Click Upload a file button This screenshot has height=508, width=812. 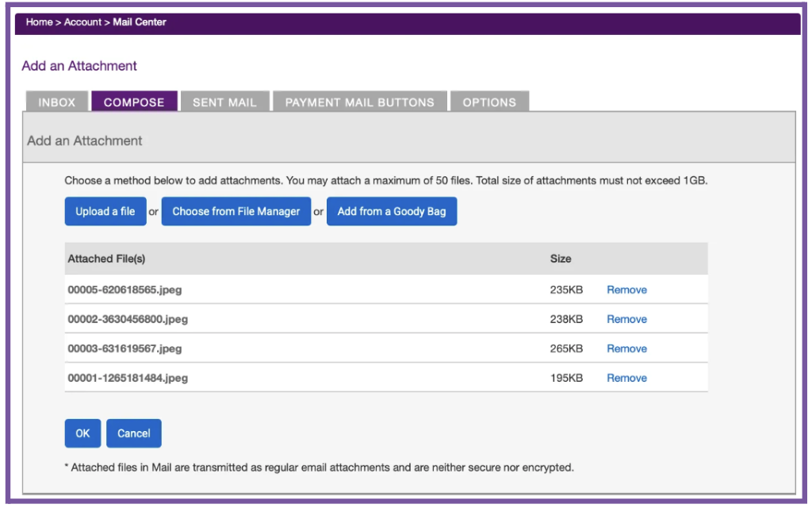pos(105,211)
